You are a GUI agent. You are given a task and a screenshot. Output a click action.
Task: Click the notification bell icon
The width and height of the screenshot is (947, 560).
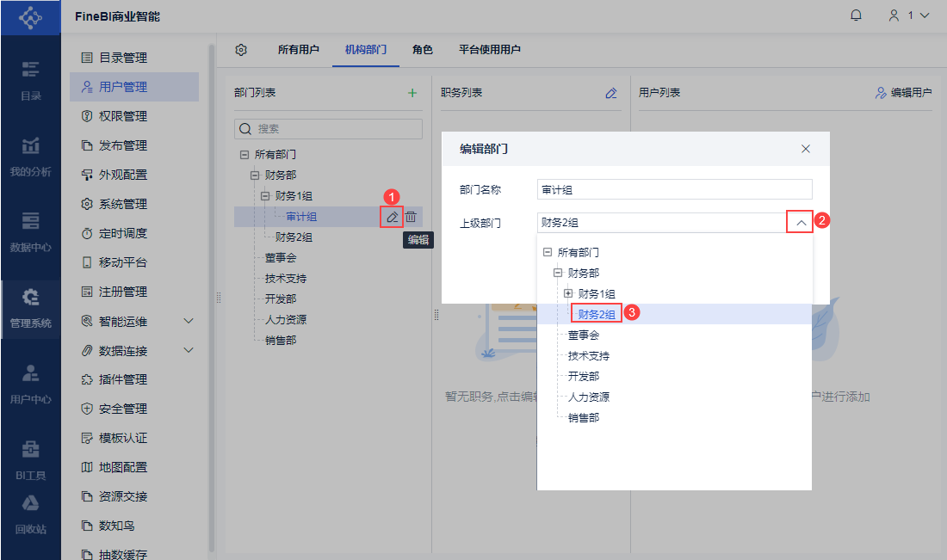pyautogui.click(x=856, y=15)
